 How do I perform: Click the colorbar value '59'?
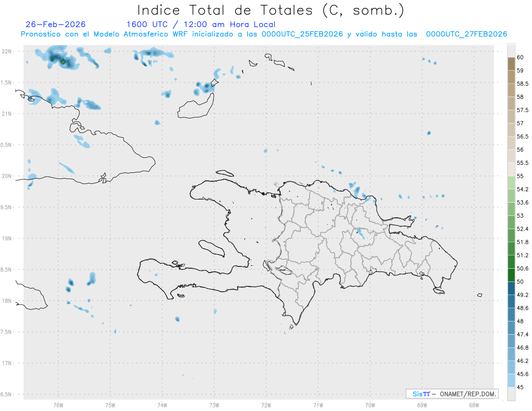(520, 70)
